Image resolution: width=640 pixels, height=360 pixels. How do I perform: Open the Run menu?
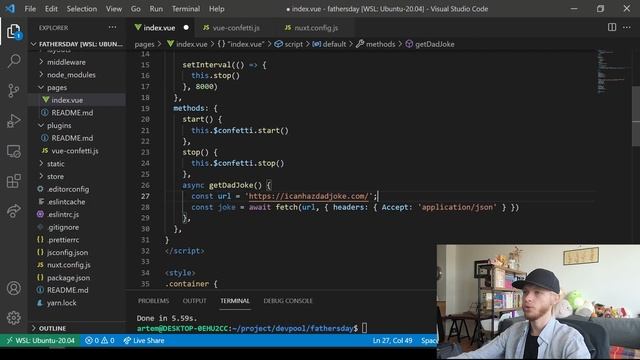[156, 9]
